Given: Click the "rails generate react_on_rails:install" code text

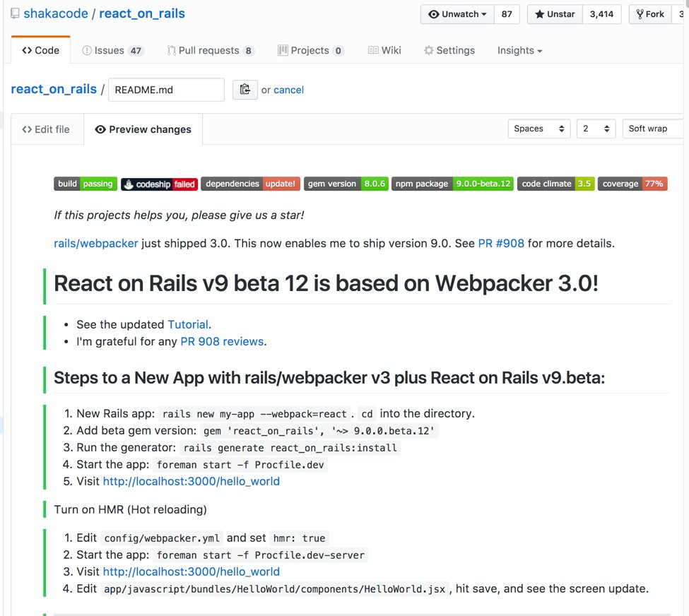Looking at the screenshot, I should (x=290, y=448).
